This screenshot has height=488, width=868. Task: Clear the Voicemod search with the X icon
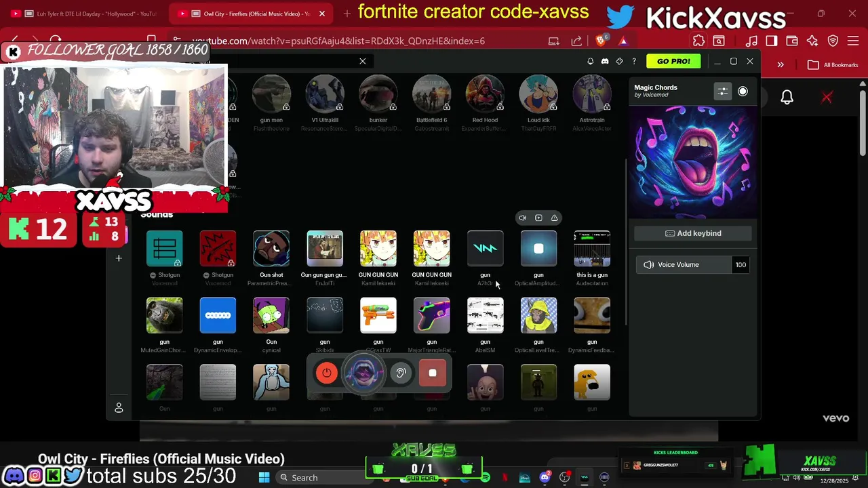pos(363,61)
